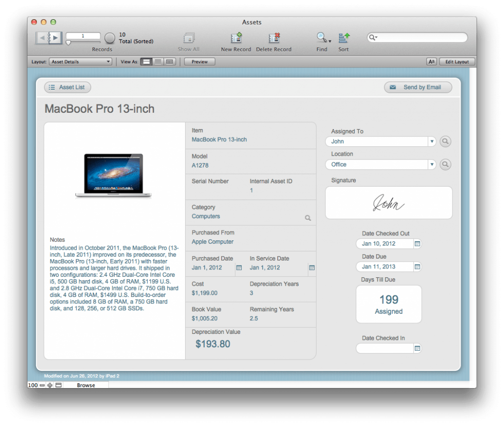Click the Depreciation Value $193.80
Screen dimensions: 504x426
point(213,344)
